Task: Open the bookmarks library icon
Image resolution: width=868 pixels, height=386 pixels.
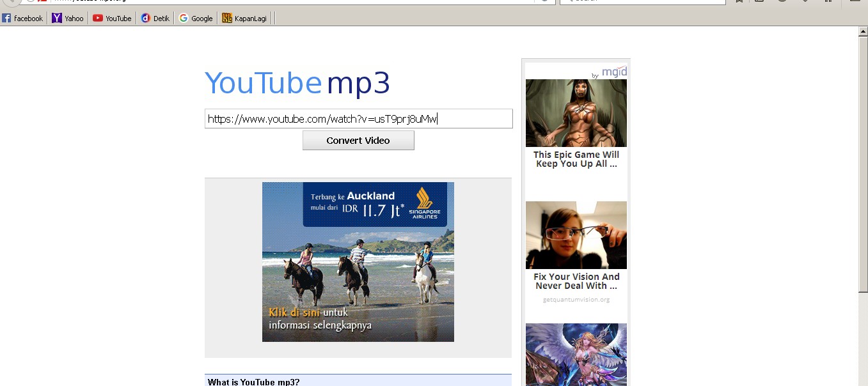Action: 759,3
